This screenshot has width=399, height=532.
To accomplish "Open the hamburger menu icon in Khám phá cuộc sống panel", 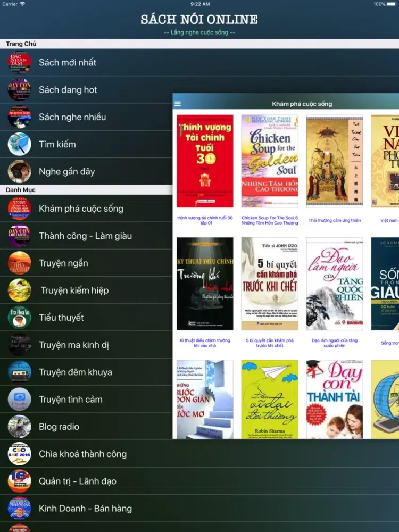I will pos(178,104).
